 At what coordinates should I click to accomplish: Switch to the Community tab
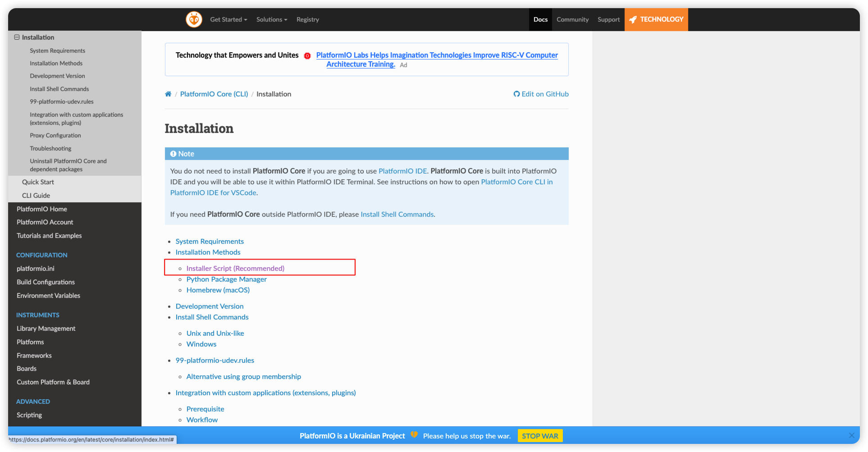pos(572,19)
